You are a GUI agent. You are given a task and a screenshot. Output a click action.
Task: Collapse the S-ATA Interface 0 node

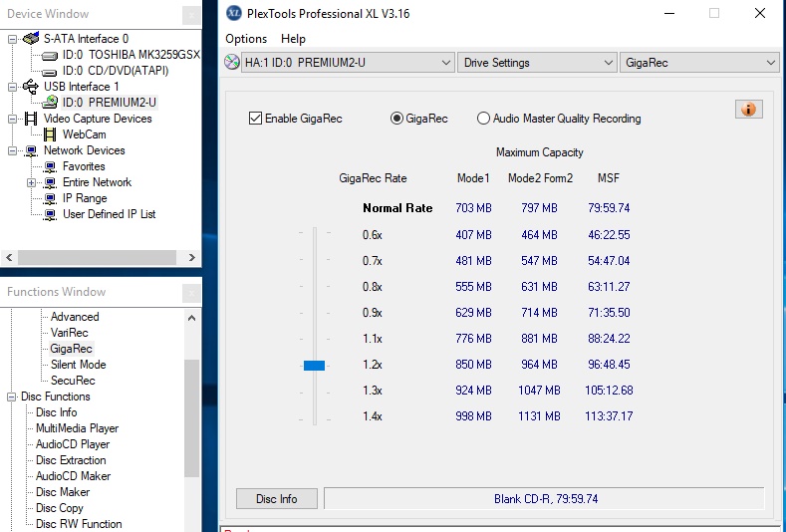[13, 39]
